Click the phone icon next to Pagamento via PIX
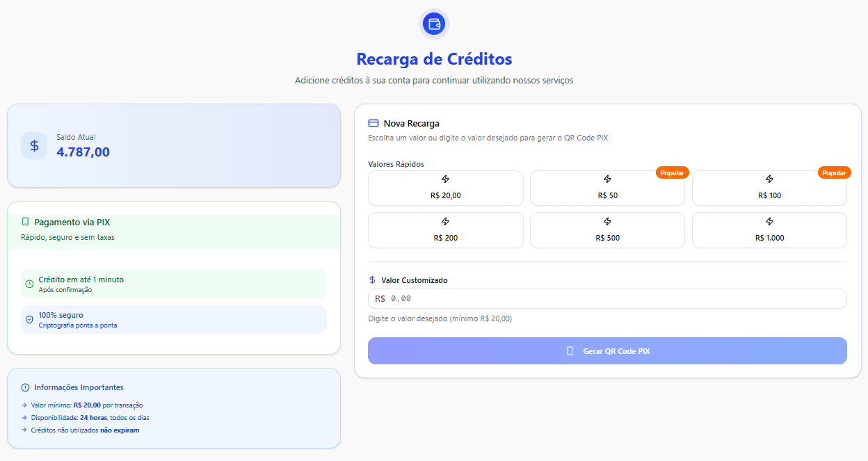 pos(26,223)
